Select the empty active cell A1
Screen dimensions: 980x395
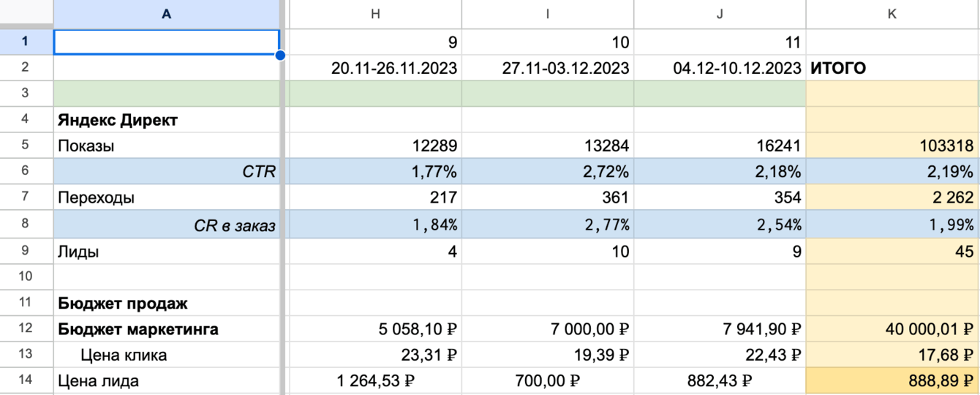click(x=167, y=42)
